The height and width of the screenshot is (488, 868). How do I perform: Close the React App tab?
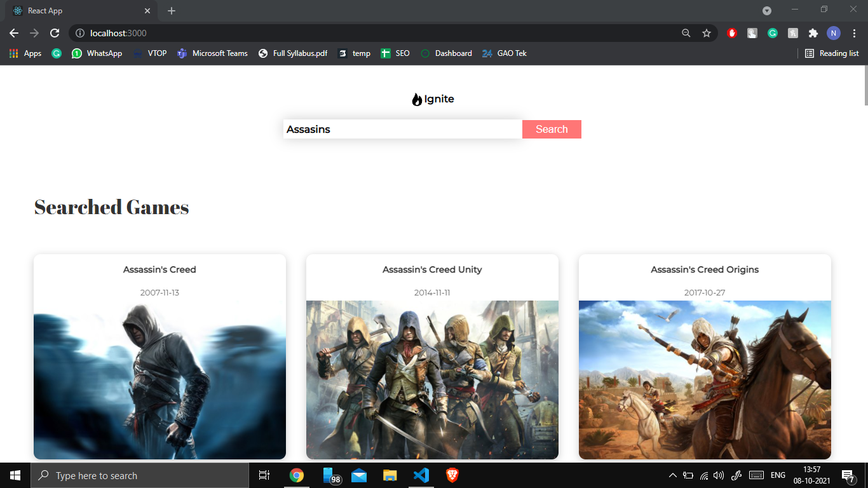[147, 11]
